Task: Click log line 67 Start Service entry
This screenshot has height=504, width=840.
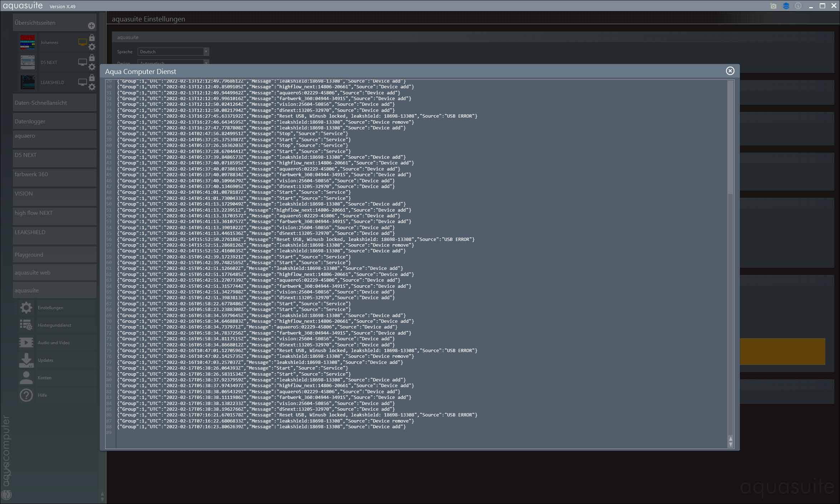Action: [x=234, y=303]
